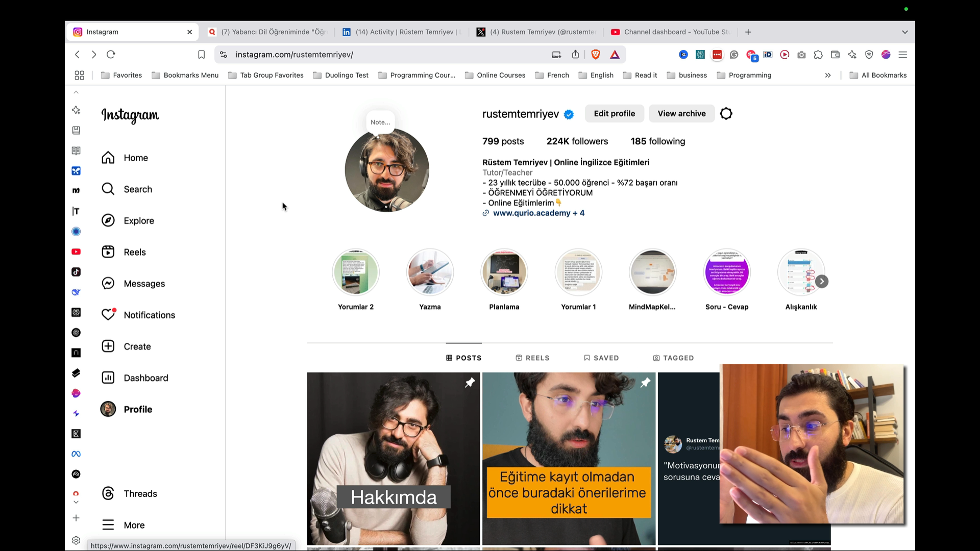Bookmark this page in the toolbar
This screenshot has width=980, height=551.
[202, 55]
